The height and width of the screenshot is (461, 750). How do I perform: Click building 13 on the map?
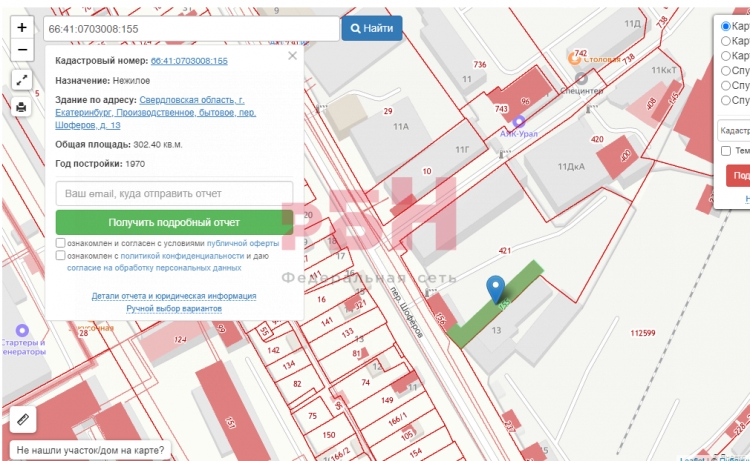pyautogui.click(x=496, y=330)
